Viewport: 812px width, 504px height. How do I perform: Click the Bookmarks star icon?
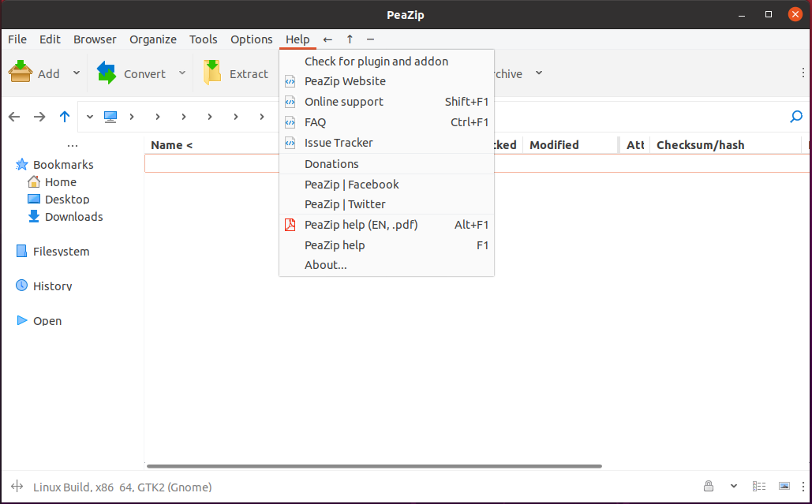point(22,165)
